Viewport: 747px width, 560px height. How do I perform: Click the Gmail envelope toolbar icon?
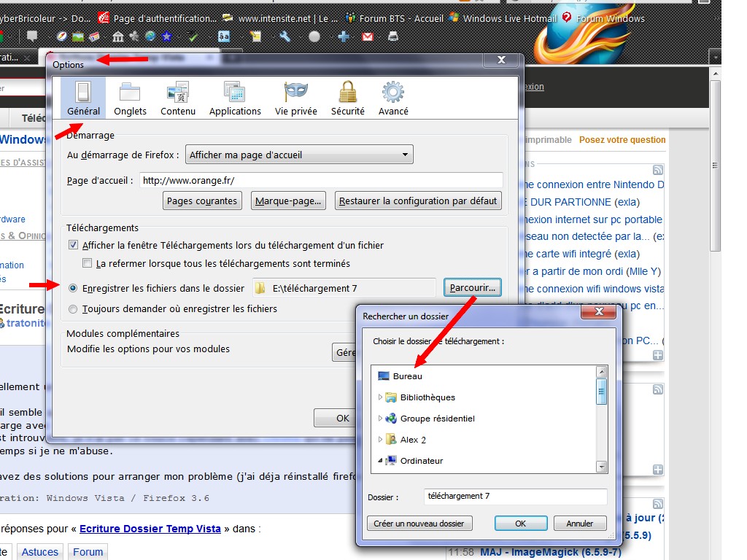click(x=368, y=36)
